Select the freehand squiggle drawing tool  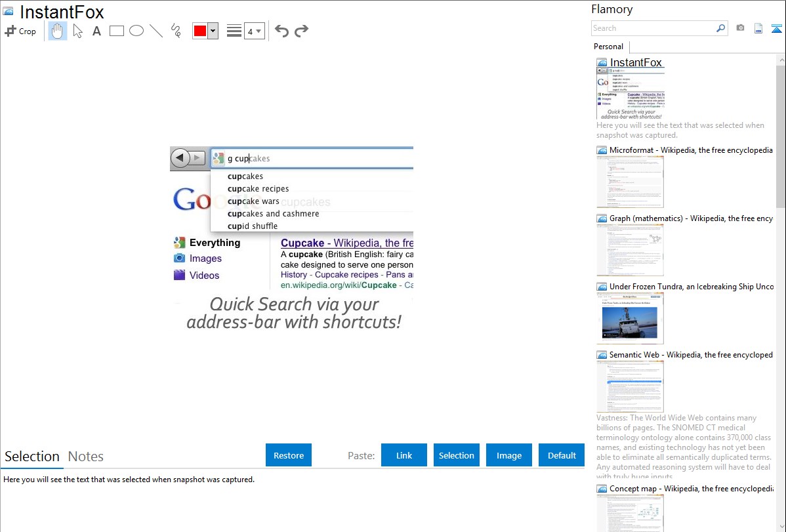pos(176,31)
